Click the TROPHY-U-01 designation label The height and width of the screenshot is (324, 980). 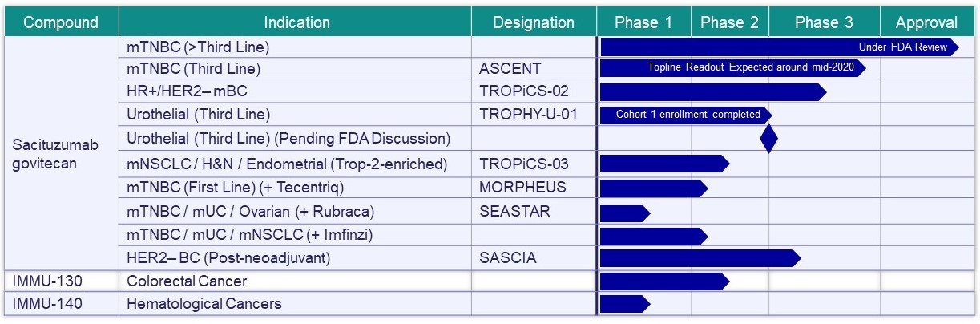coord(528,115)
